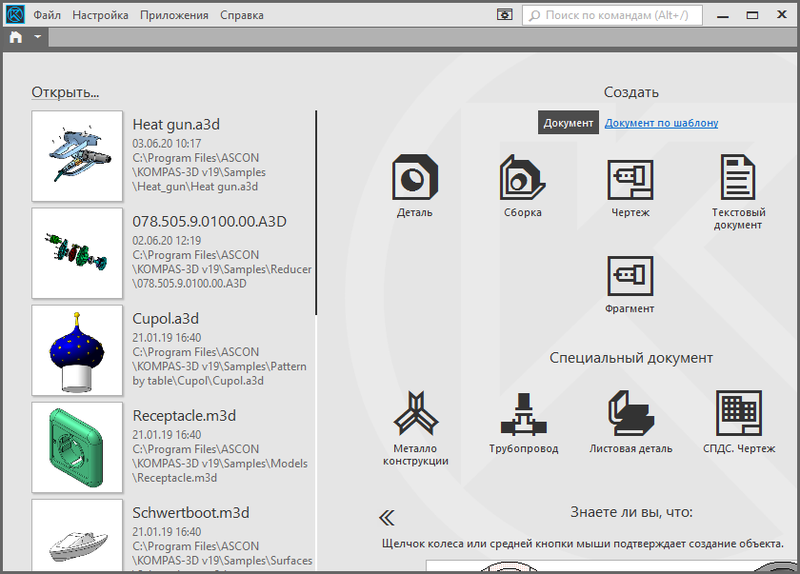Open Heat gun.a3d thumbnail

click(x=77, y=156)
